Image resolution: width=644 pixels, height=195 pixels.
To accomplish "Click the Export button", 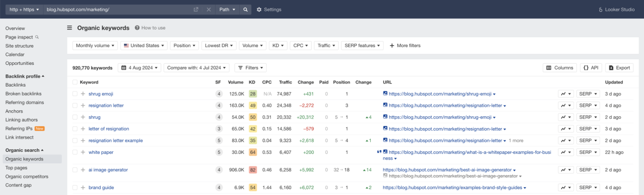I will pyautogui.click(x=619, y=68).
